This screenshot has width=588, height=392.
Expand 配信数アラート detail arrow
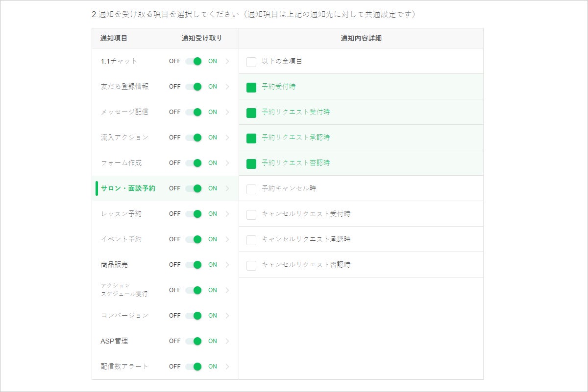(227, 367)
